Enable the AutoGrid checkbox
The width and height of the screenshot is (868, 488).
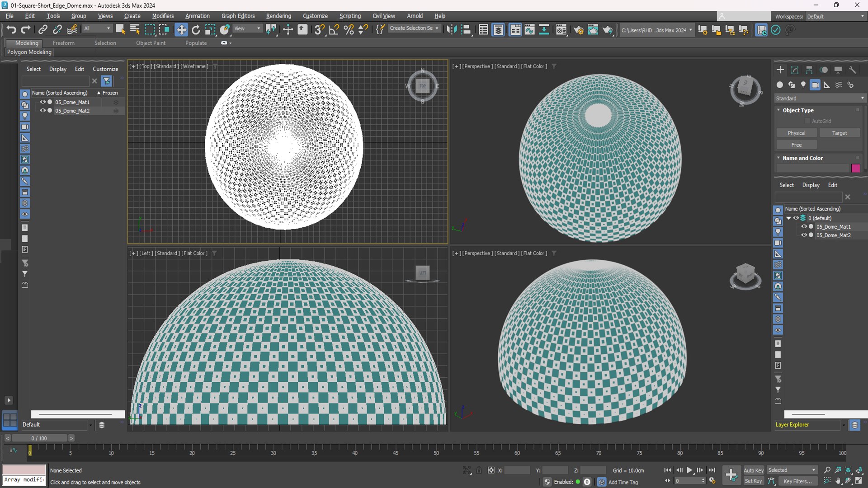click(807, 121)
